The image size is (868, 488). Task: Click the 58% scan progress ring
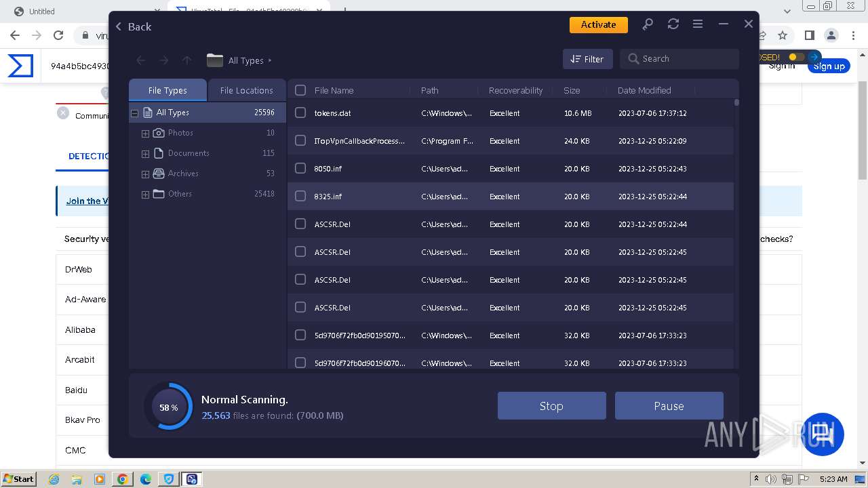168,407
